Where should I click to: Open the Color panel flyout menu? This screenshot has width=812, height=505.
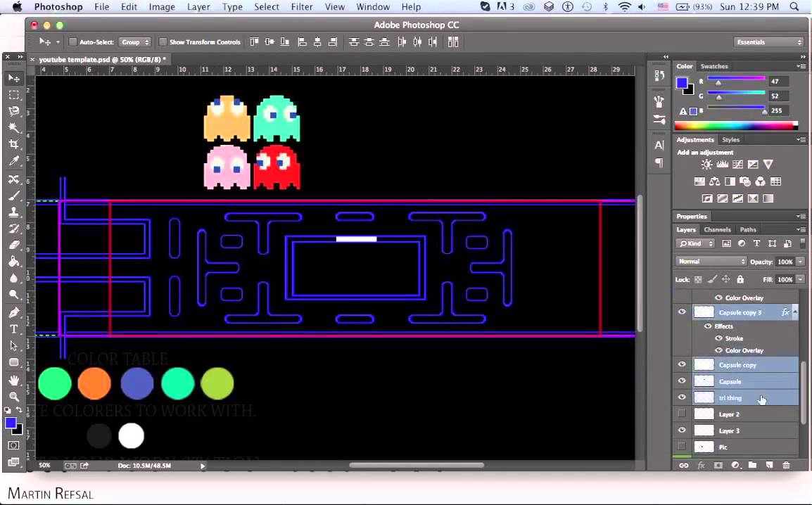[x=801, y=66]
